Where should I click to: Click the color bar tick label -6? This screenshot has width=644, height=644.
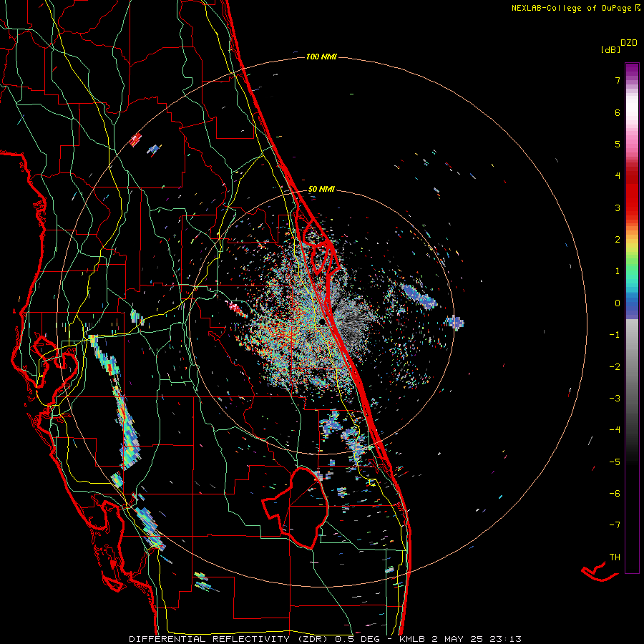[615, 494]
